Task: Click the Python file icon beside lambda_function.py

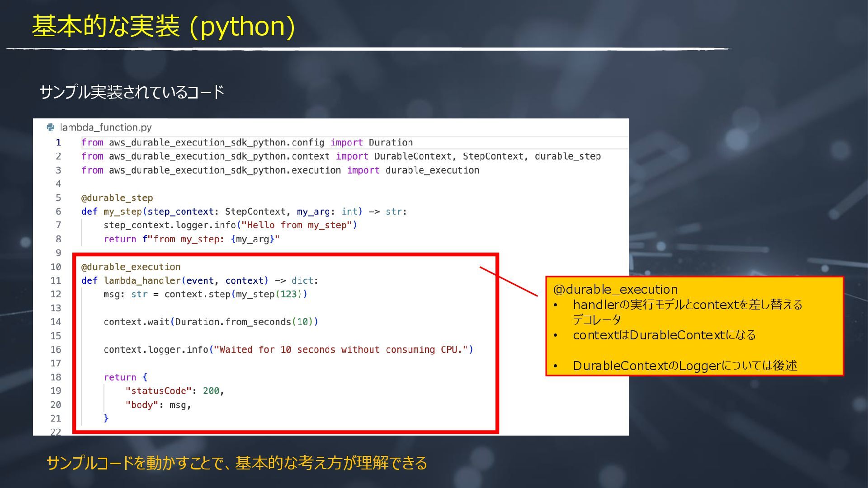Action: pyautogui.click(x=51, y=127)
